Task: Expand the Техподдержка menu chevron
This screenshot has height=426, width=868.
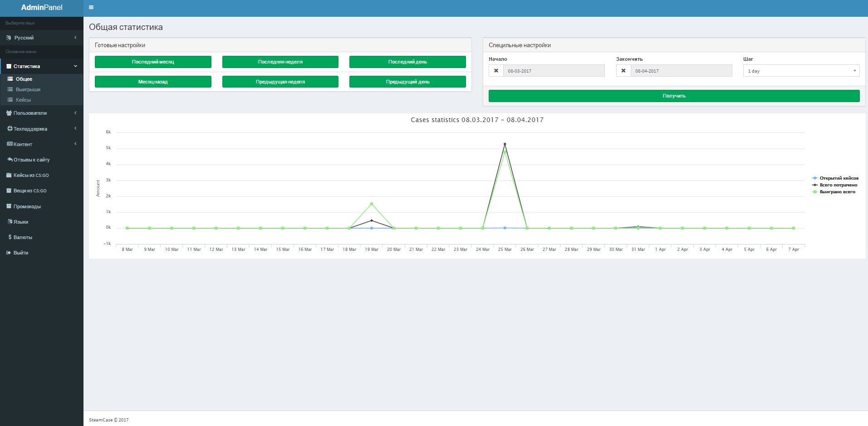Action: [x=75, y=129]
